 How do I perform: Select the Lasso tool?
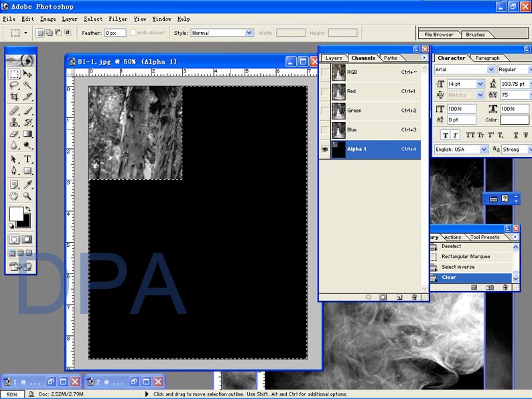point(14,85)
